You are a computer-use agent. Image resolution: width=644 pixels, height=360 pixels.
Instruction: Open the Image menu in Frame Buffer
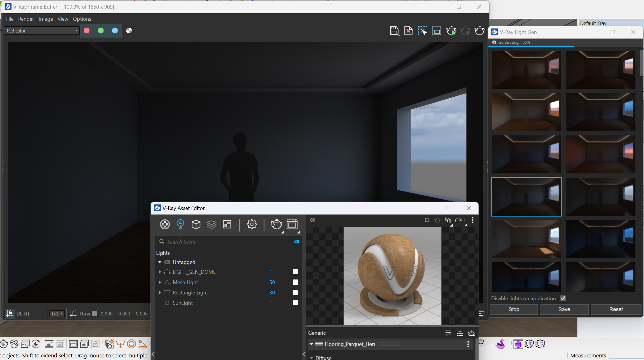tap(44, 19)
